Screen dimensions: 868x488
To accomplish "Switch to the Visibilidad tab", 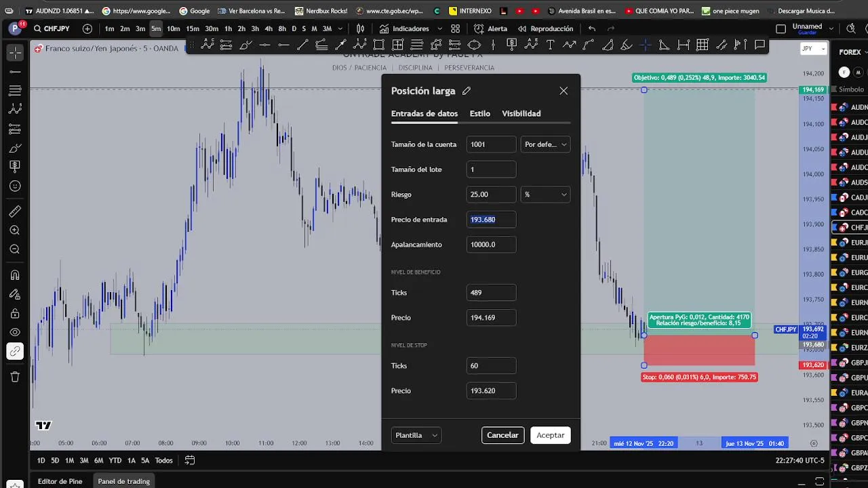I will point(521,113).
